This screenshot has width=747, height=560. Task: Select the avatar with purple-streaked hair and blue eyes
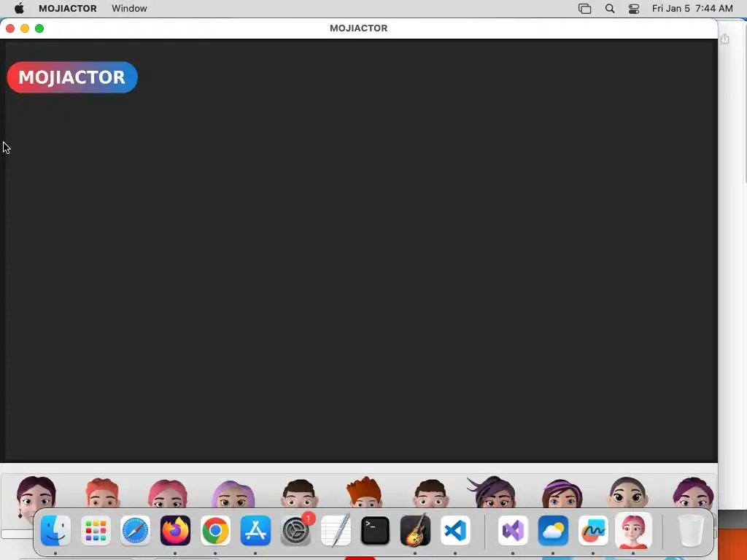pyautogui.click(x=562, y=494)
